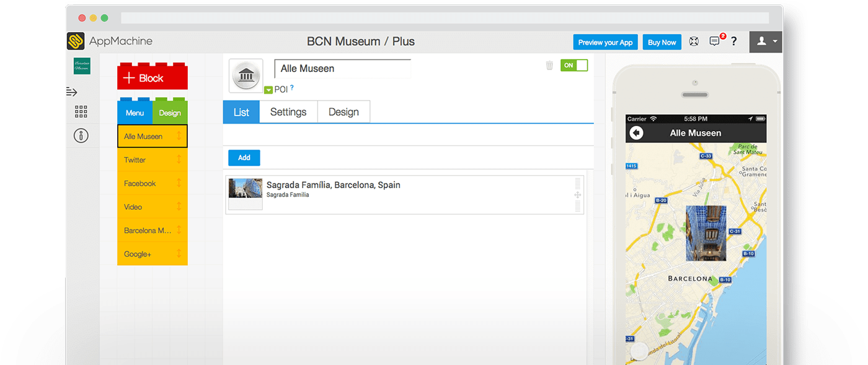Click the move handle on Sagrada Família row
Image resolution: width=868 pixels, height=365 pixels.
pyautogui.click(x=578, y=195)
